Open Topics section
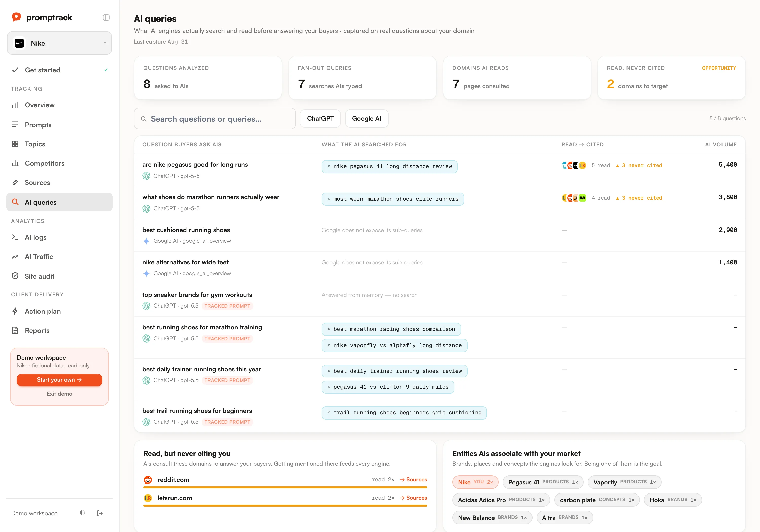 [60, 144]
